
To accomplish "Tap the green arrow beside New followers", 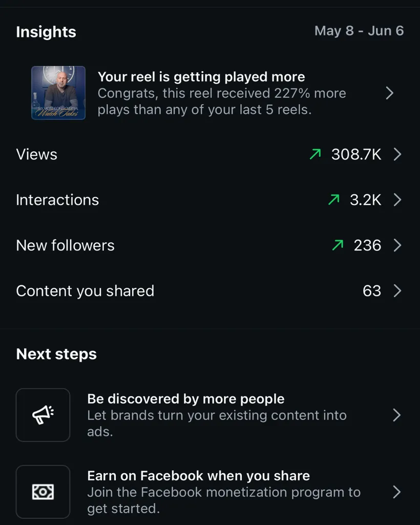I will pyautogui.click(x=338, y=245).
